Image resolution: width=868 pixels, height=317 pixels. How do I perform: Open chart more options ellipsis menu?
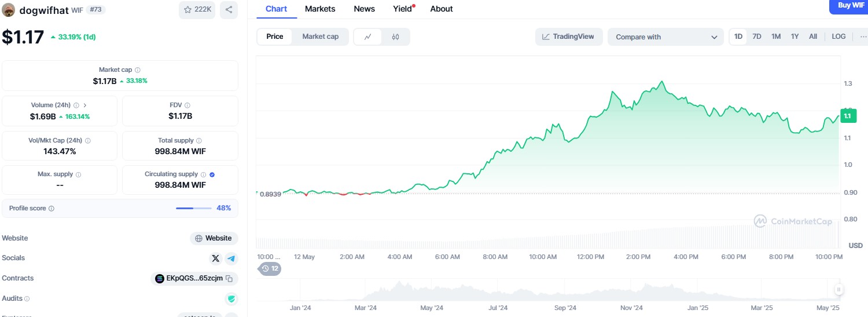coord(863,37)
